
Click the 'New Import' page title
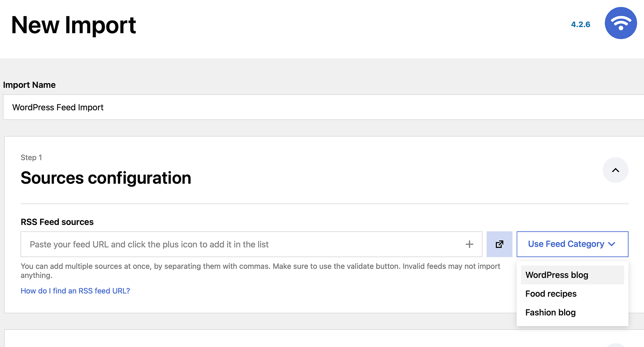pos(73,25)
